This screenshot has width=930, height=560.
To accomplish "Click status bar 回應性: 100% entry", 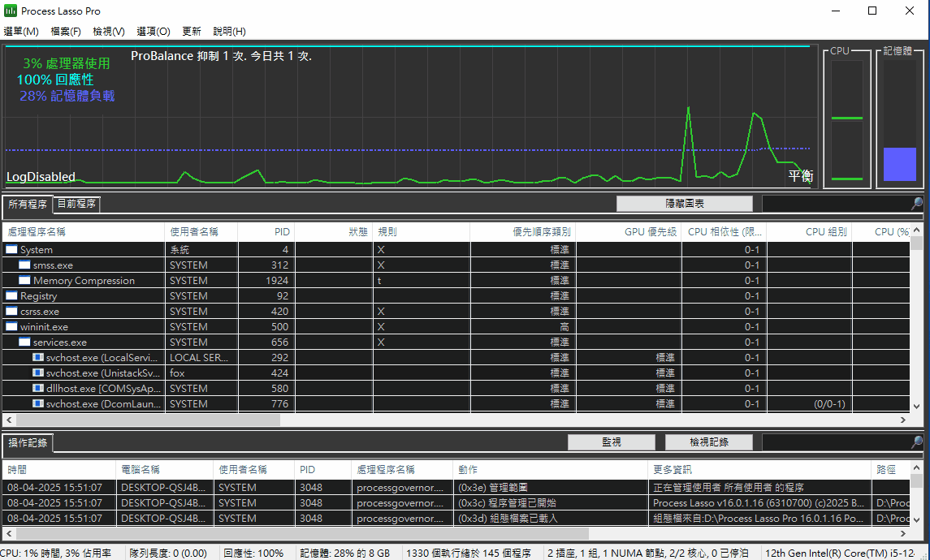I will coord(253,553).
